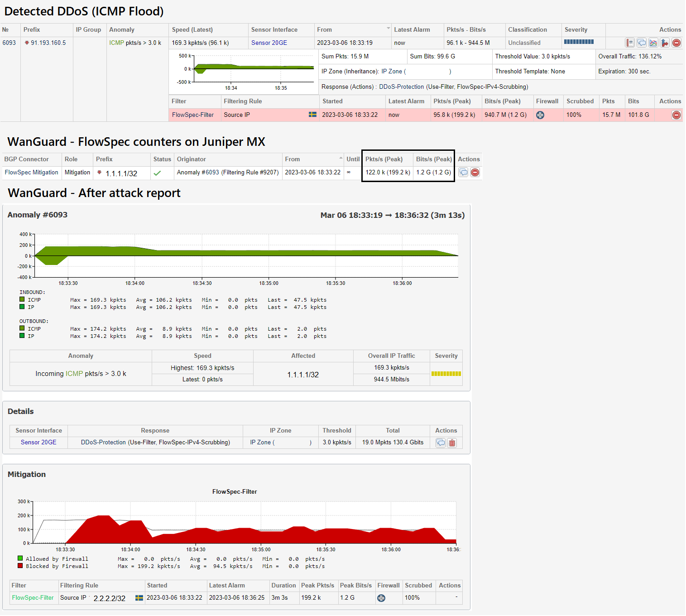Click the reroute mitigation arrow icon for anomaly 6093

(x=665, y=43)
